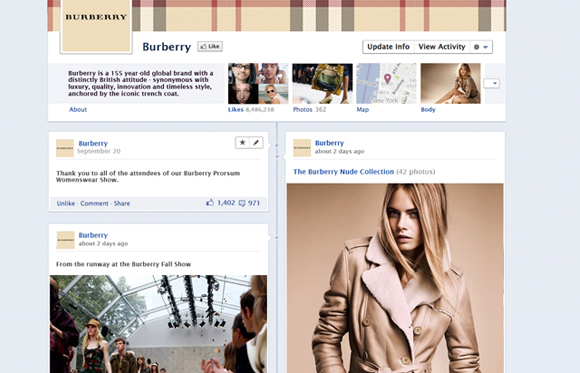Click the comment bubble 971 count

[249, 203]
